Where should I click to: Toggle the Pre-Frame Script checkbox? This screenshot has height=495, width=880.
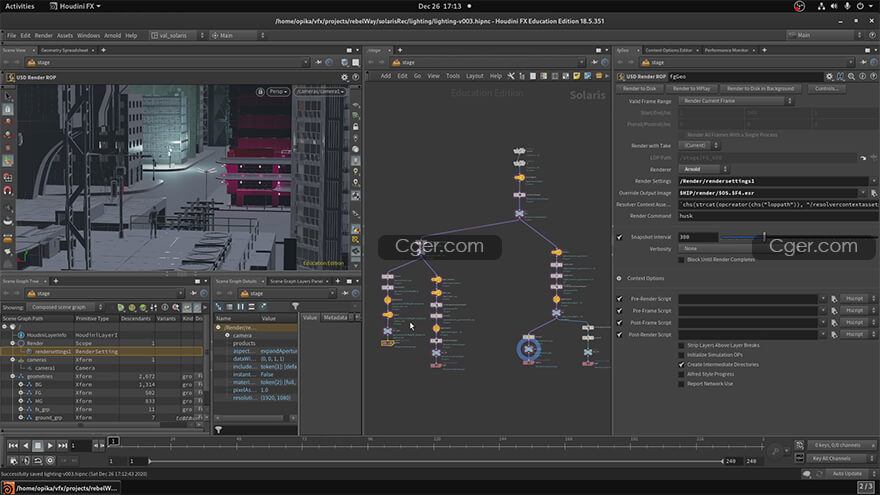tap(620, 311)
